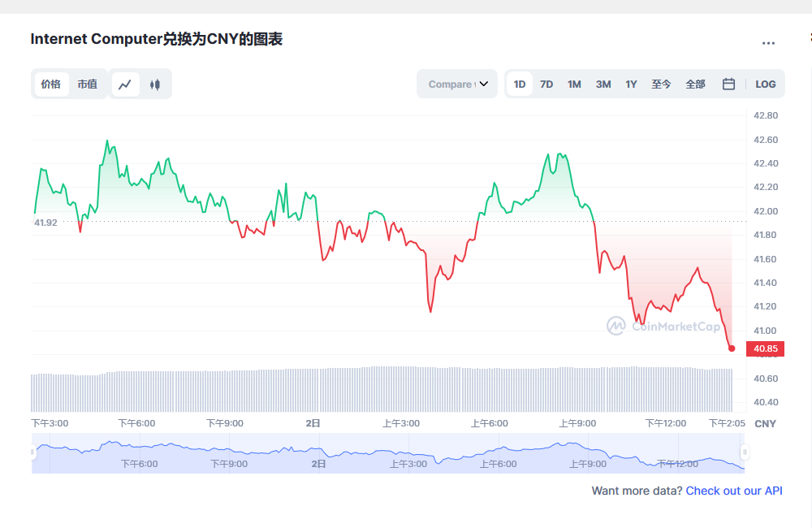
Task: Open the calendar date range picker
Action: click(x=728, y=84)
